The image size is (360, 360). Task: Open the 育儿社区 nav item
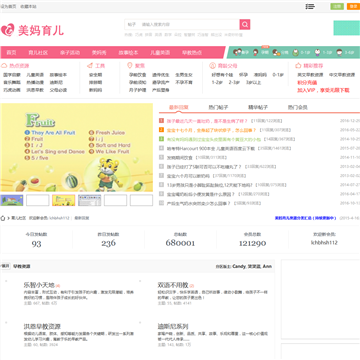[x=38, y=53]
